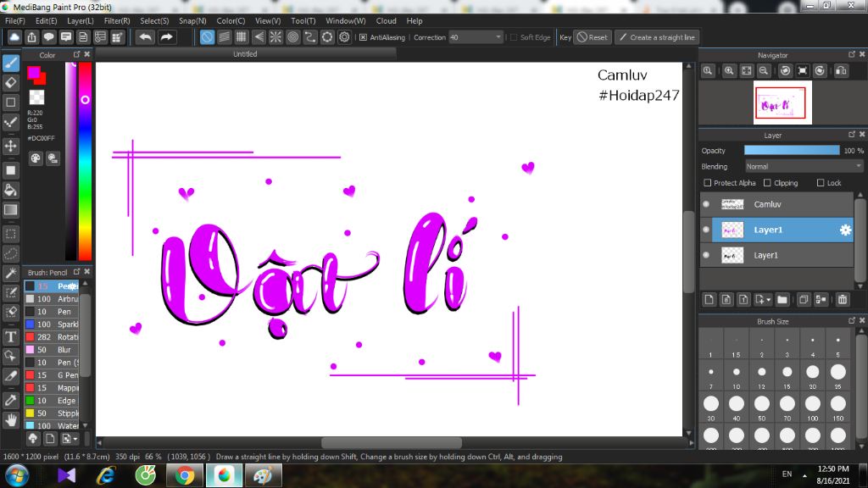Click Create a straight line button

click(657, 37)
